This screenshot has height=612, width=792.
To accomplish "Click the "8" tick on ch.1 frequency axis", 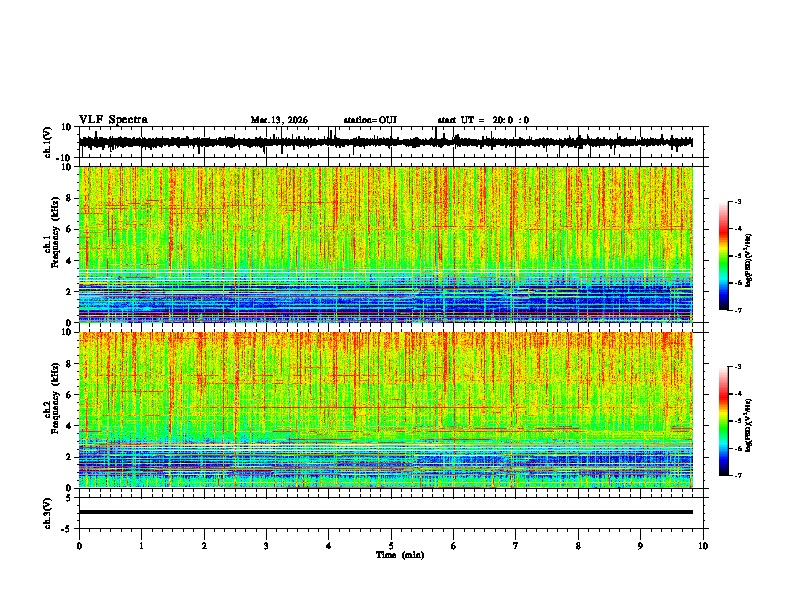I will point(69,198).
